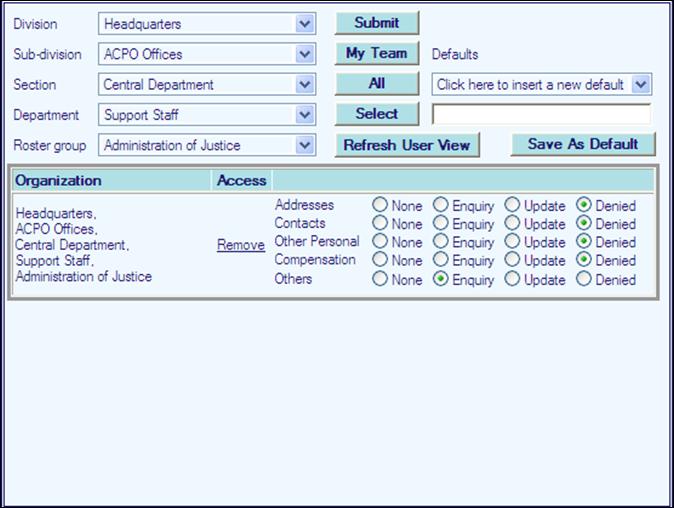
Task: Click the empty Defaults text field
Action: pyautogui.click(x=541, y=114)
